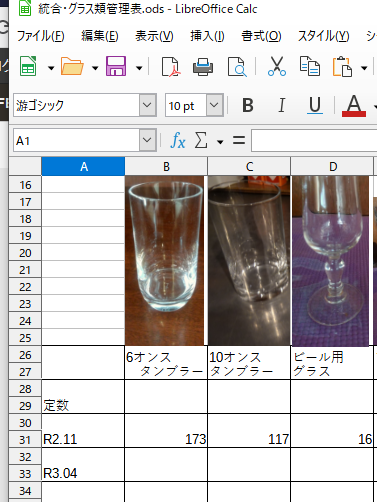377x502 pixels.
Task: Apply the red font color
Action: [354, 105]
